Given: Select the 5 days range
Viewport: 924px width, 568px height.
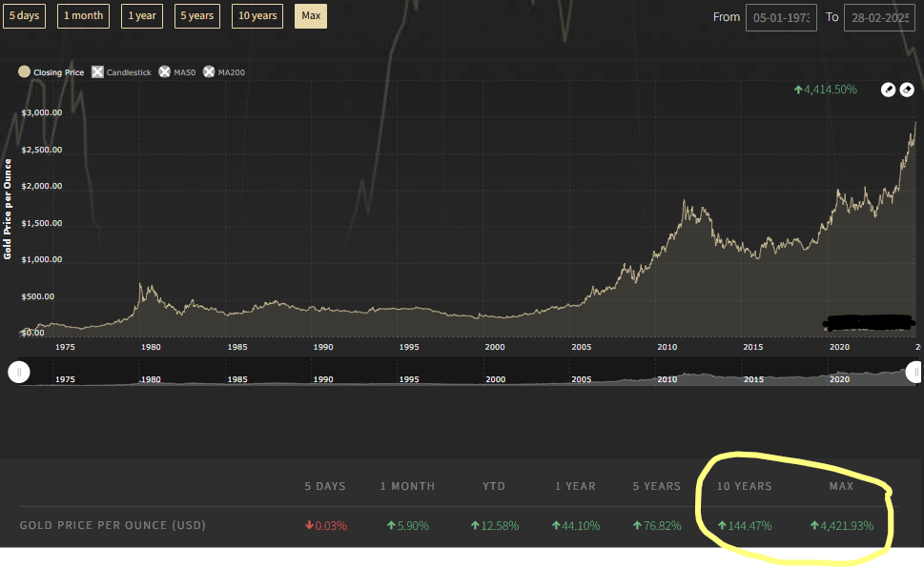Looking at the screenshot, I should point(24,16).
